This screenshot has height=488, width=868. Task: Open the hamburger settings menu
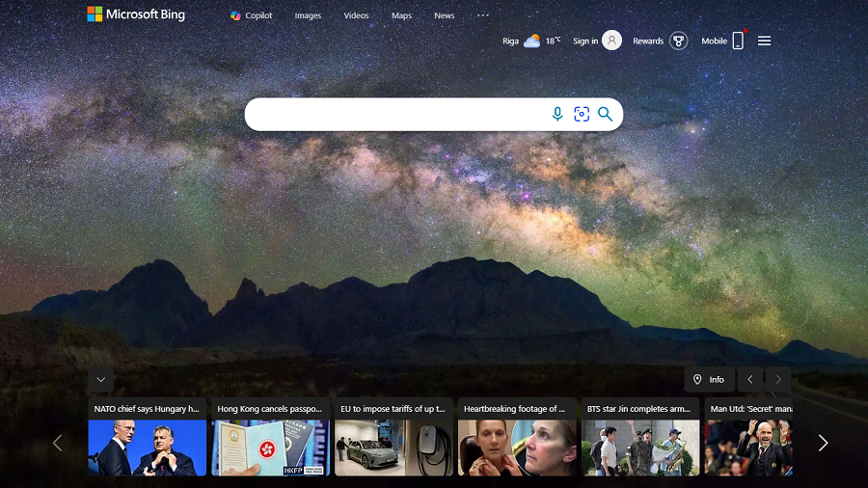[x=765, y=41]
